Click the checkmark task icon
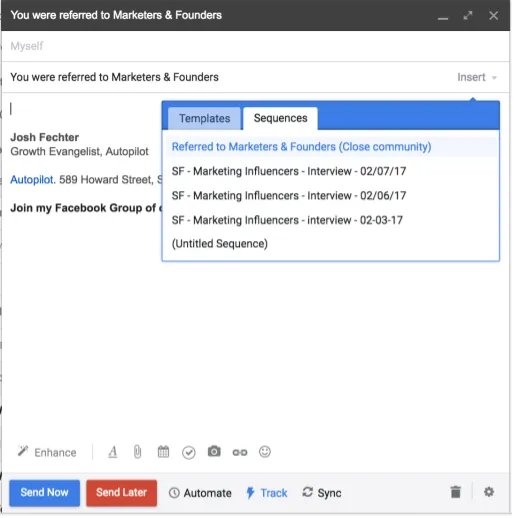 [x=189, y=453]
